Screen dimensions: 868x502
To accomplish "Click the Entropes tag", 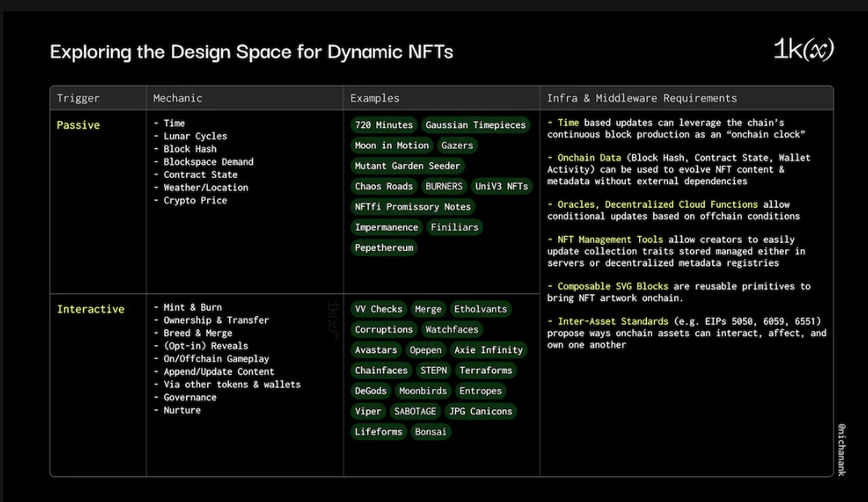I will [481, 392].
